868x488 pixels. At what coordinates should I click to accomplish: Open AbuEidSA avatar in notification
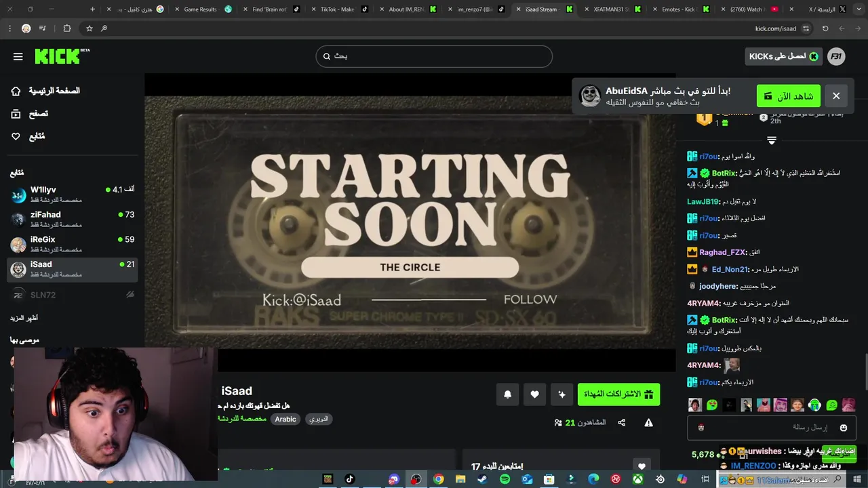click(x=590, y=96)
